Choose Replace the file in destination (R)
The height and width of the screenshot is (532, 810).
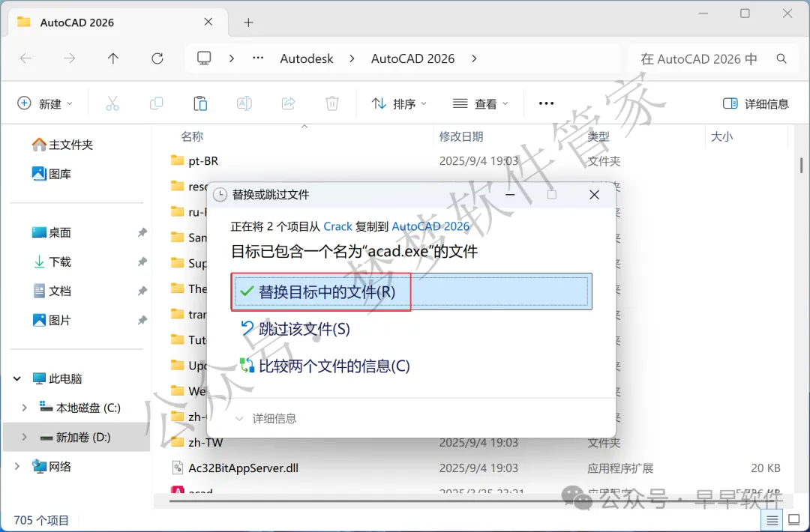click(x=411, y=292)
